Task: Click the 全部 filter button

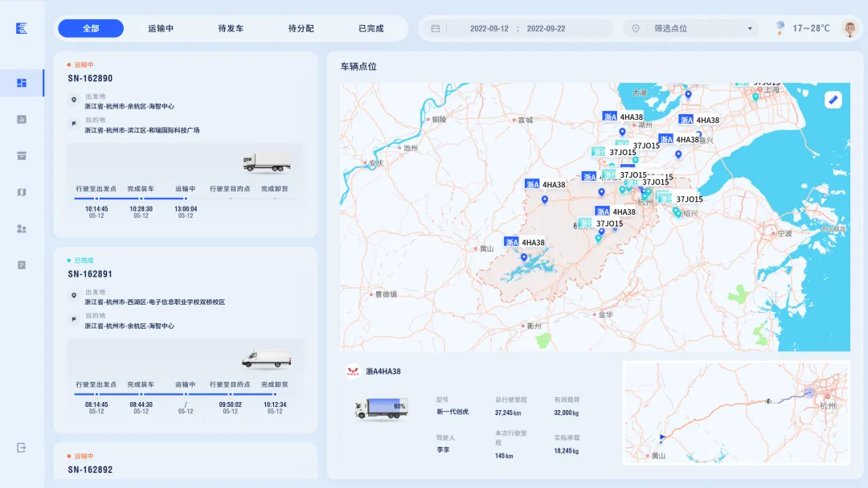Action: [90, 27]
